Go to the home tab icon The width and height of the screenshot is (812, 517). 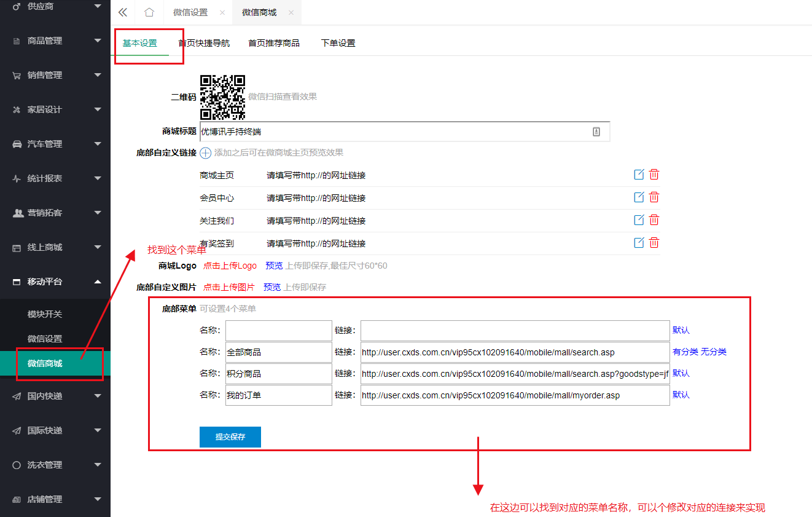pyautogui.click(x=149, y=12)
